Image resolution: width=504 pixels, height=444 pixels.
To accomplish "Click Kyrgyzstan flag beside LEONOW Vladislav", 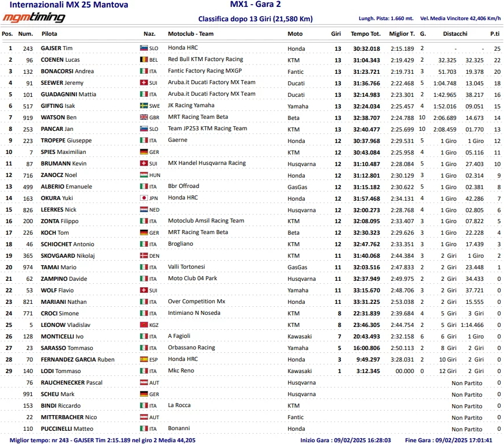I will [143, 325].
